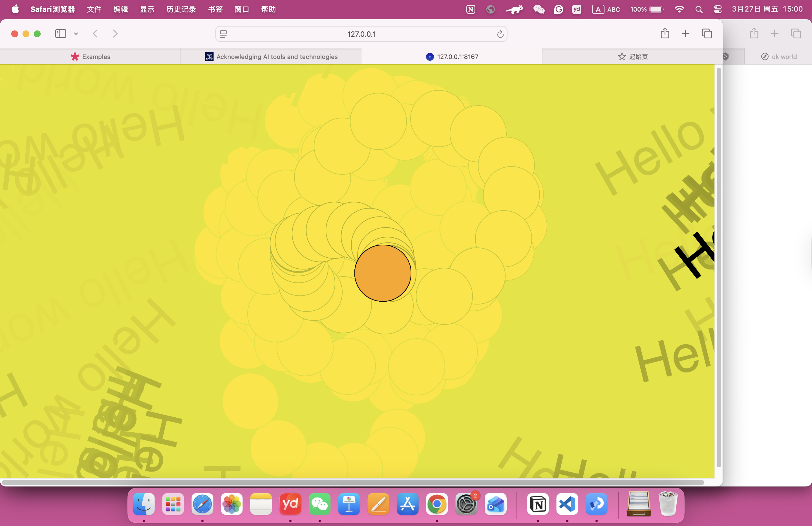Open the 窗口 menu

point(242,9)
